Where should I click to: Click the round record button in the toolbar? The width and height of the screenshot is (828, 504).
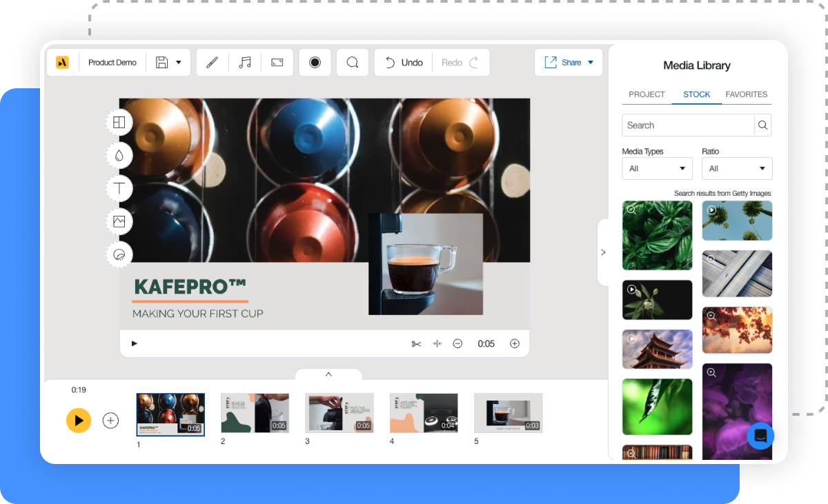[315, 62]
